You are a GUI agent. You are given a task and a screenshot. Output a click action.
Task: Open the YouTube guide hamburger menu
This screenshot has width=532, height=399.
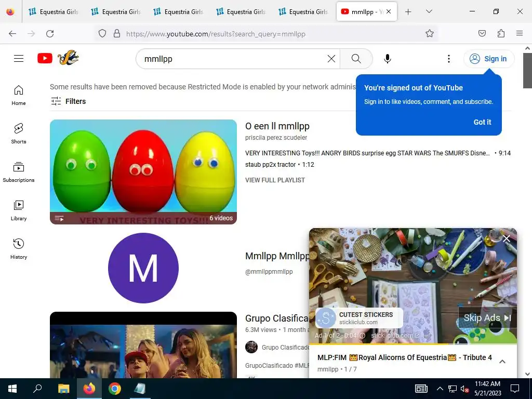coord(19,59)
